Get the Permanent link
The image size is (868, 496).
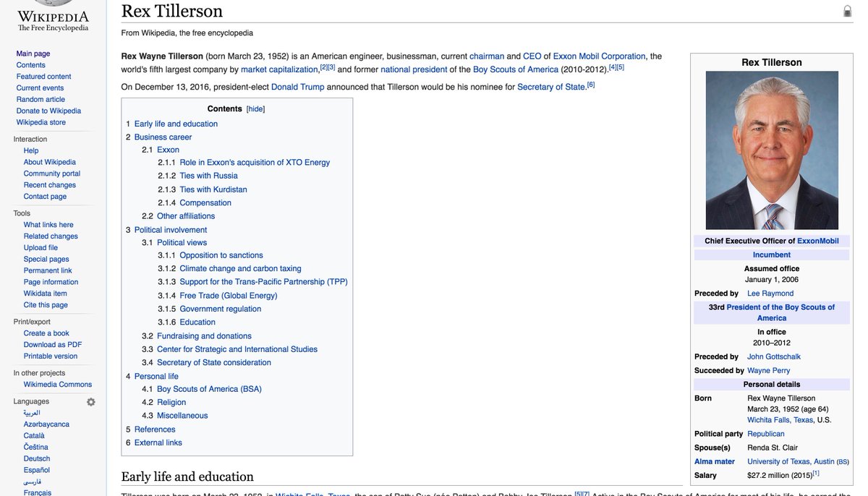click(x=48, y=270)
